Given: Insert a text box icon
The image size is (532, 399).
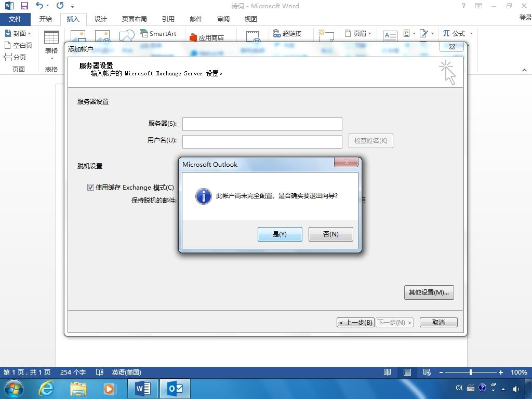Looking at the screenshot, I should click(390, 36).
